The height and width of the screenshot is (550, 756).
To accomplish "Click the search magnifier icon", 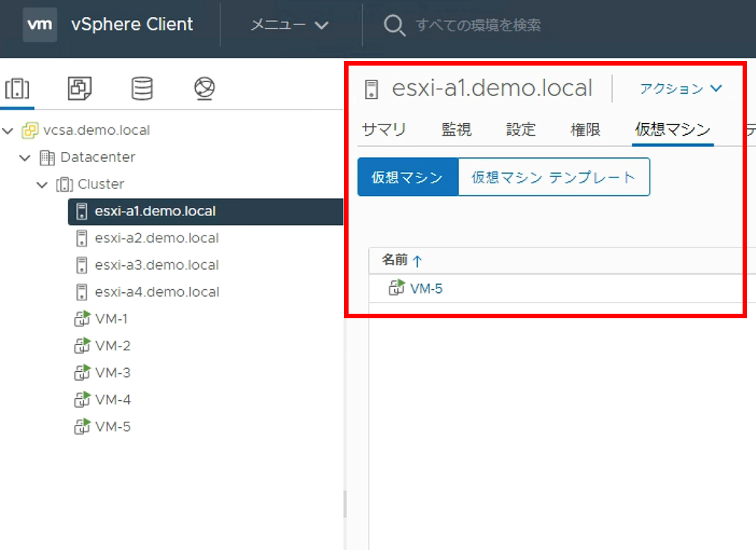I will pos(395,25).
